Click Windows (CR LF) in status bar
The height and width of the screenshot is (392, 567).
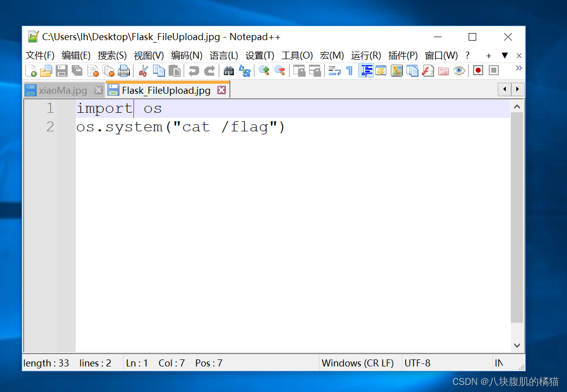[358, 363]
